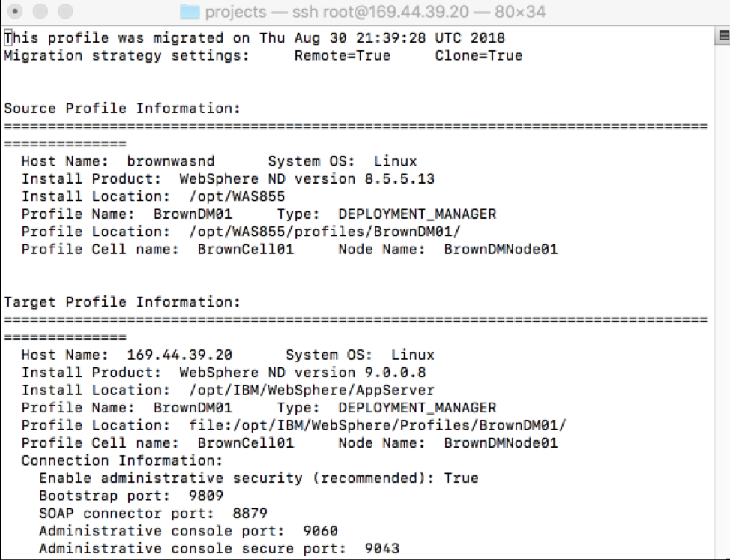730x560 pixels.
Task: Click the 'Source Profile Information:' heading
Action: [x=122, y=109]
